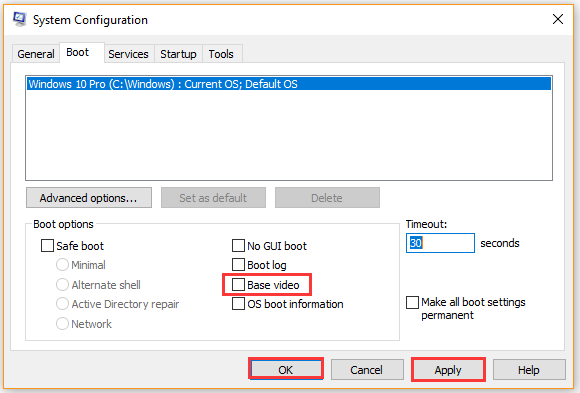580x393 pixels.
Task: Click the Timeout seconds input field
Action: click(x=440, y=243)
